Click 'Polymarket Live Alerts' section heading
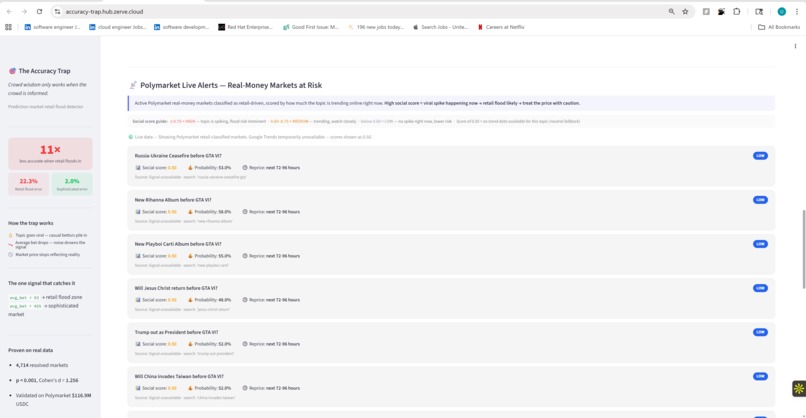Viewport: 806px width, 418px height. pos(231,85)
